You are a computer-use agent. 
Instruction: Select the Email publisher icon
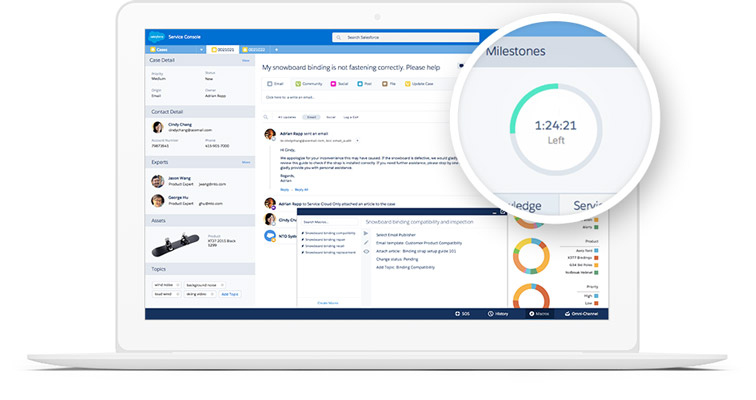click(x=269, y=84)
